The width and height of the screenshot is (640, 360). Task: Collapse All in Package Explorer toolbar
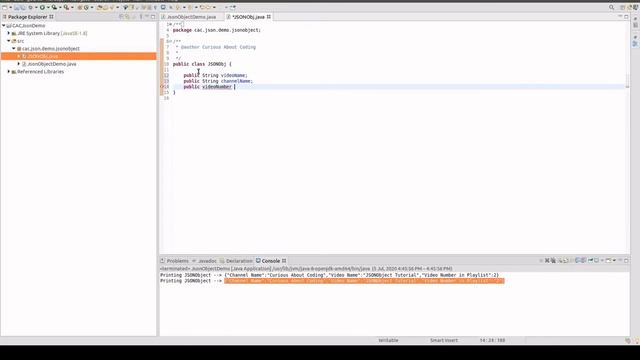coord(121,17)
